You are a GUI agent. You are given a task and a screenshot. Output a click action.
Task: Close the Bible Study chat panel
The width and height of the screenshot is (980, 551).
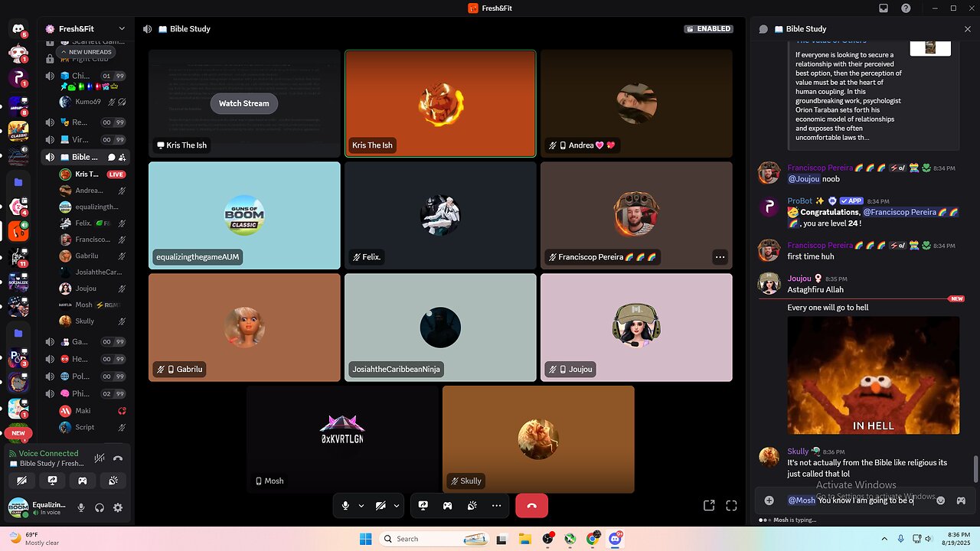click(x=967, y=29)
